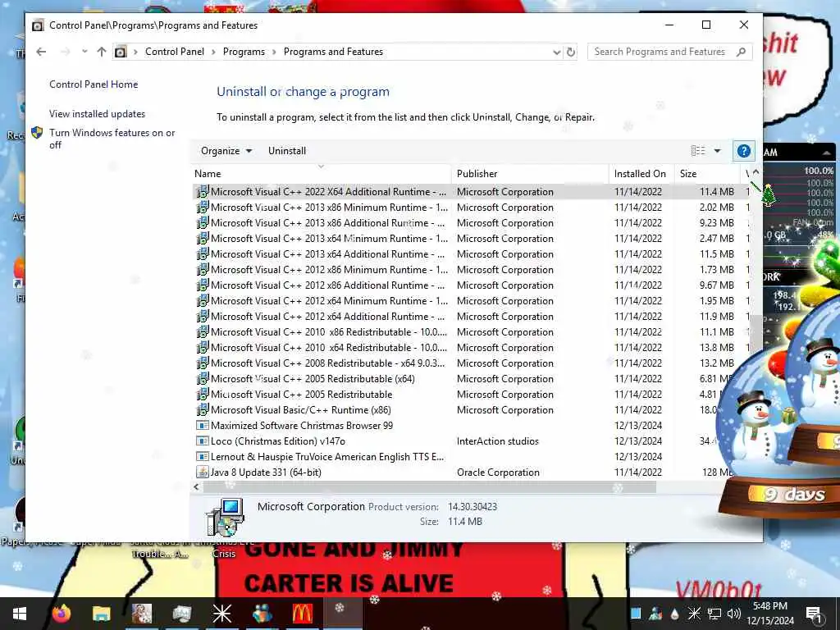
Task: Click the icon of Loco (Christmas Edition)
Action: point(202,441)
